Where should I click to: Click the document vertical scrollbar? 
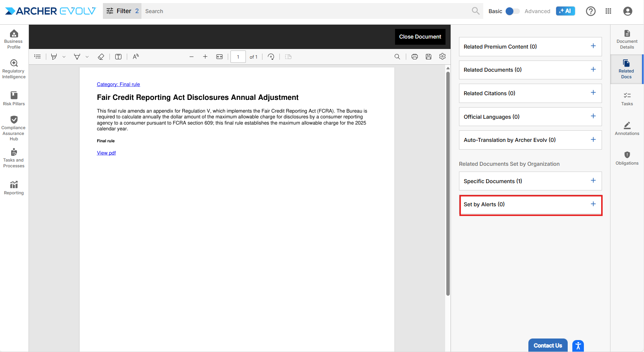[x=448, y=181]
